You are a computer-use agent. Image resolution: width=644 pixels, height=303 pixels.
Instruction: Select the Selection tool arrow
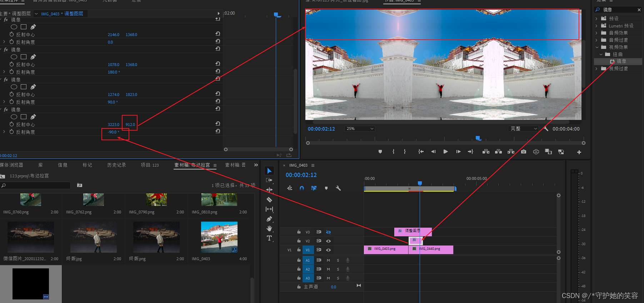[x=269, y=171]
